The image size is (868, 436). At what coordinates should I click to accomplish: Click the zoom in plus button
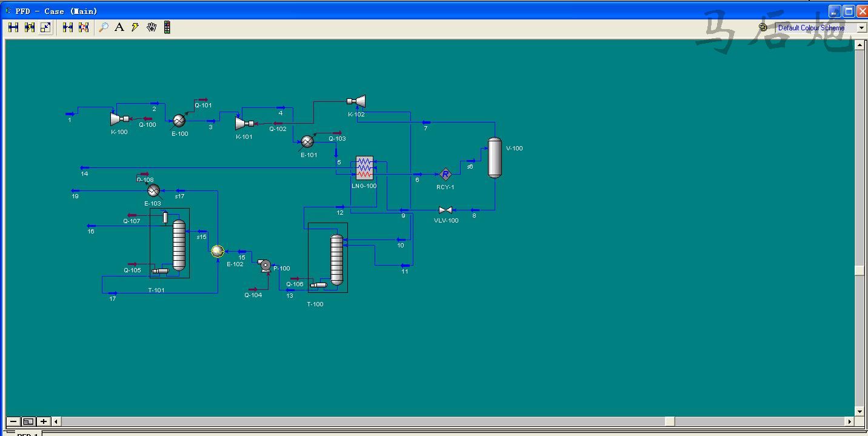coord(44,421)
